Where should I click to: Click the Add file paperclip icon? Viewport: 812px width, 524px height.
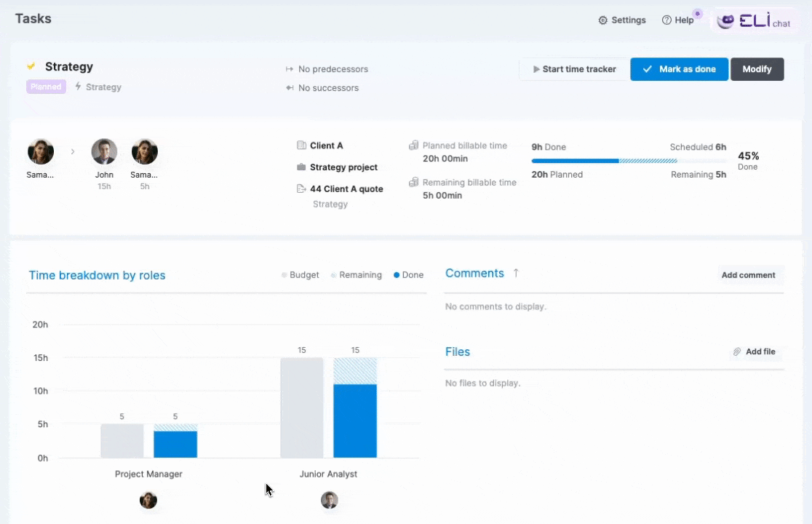(x=736, y=352)
